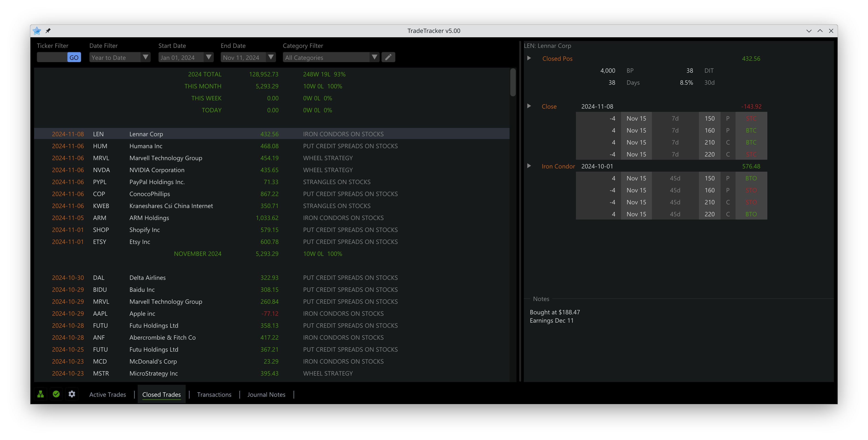
Task: Open the Start Date dropdown
Action: pyautogui.click(x=208, y=57)
